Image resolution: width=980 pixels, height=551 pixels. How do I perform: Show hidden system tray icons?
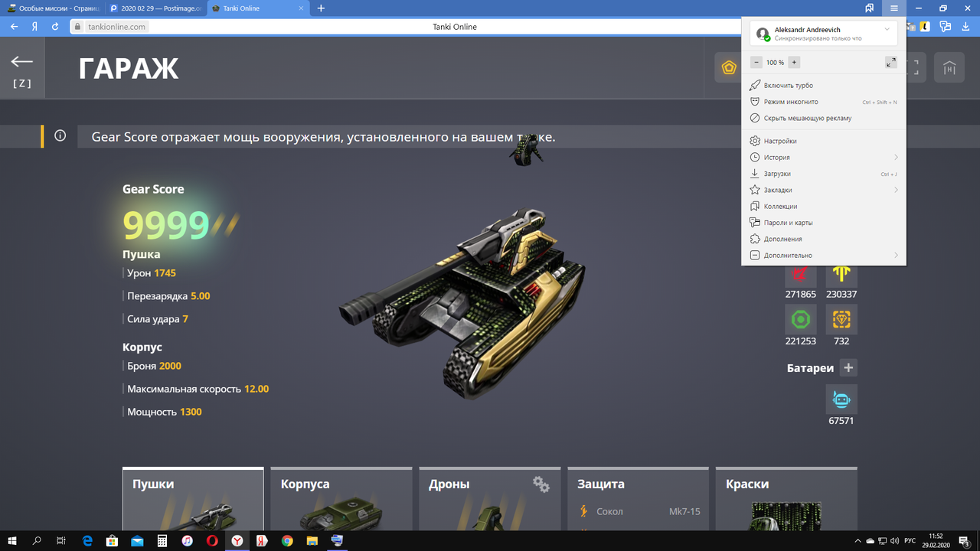click(x=857, y=541)
